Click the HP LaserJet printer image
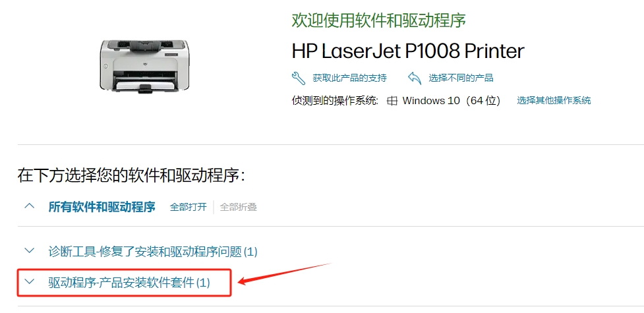Viewport: 644px width, 313px height. 144,65
